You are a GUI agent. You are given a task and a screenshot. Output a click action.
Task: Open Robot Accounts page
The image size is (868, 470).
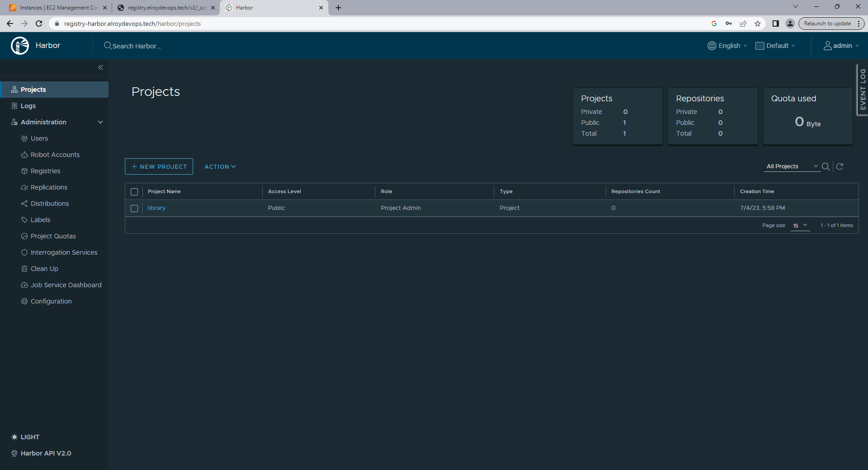tap(54, 155)
